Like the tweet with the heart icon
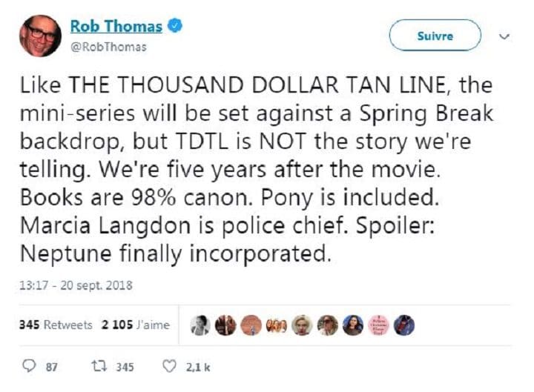Viewport: 534px width, 392px height. [x=170, y=366]
